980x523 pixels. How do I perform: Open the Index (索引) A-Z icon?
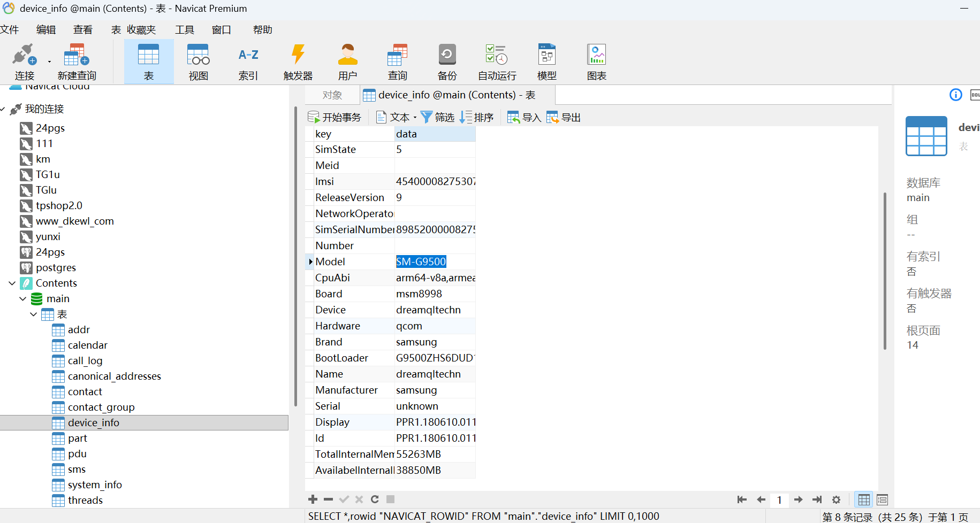click(x=248, y=62)
